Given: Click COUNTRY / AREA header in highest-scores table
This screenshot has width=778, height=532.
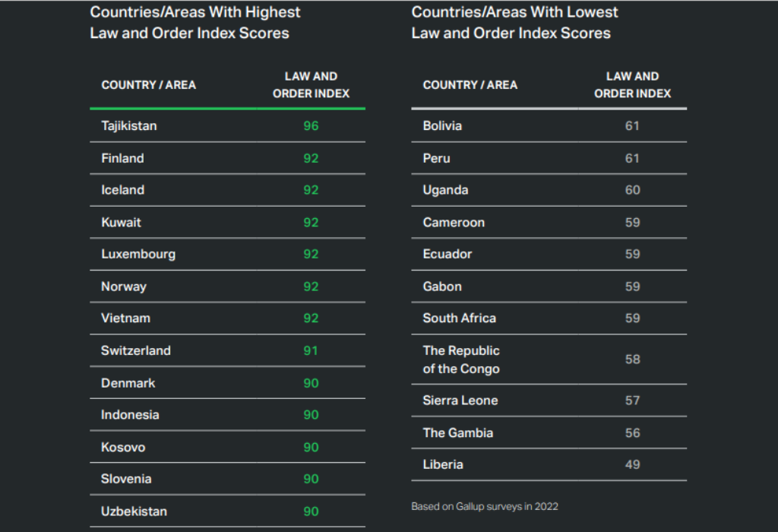Looking at the screenshot, I should tap(149, 85).
